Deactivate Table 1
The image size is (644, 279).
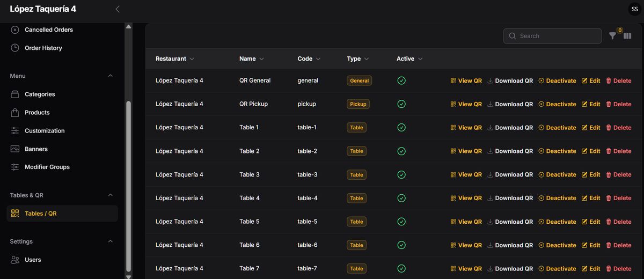click(x=557, y=128)
